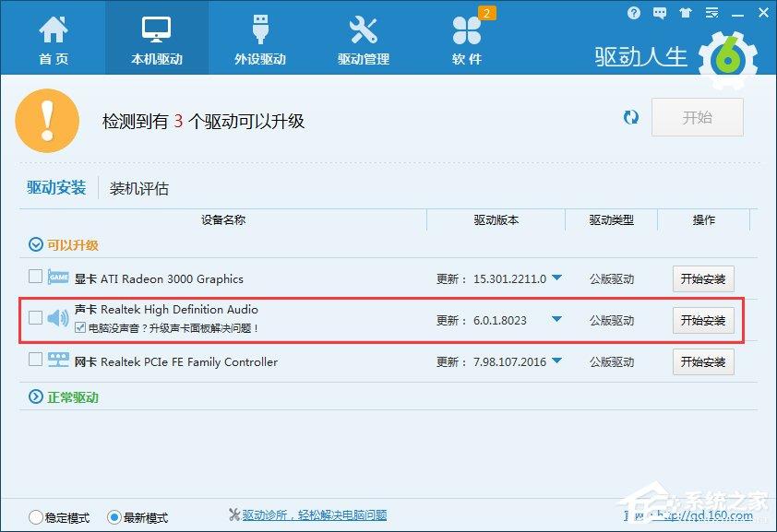Click the orange 2 badge on 软件

486,13
